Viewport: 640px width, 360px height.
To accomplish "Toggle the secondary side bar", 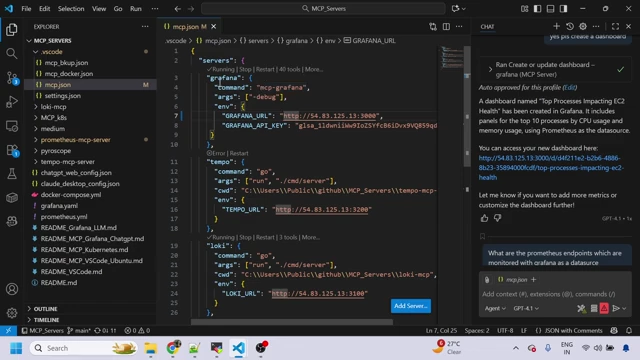I will tap(564, 9).
